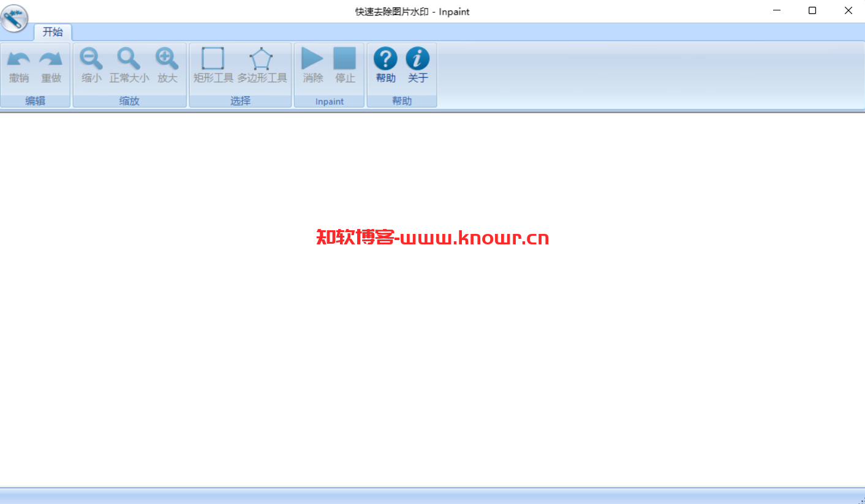
Task: Open the round Inpaint application menu button
Action: click(x=15, y=18)
